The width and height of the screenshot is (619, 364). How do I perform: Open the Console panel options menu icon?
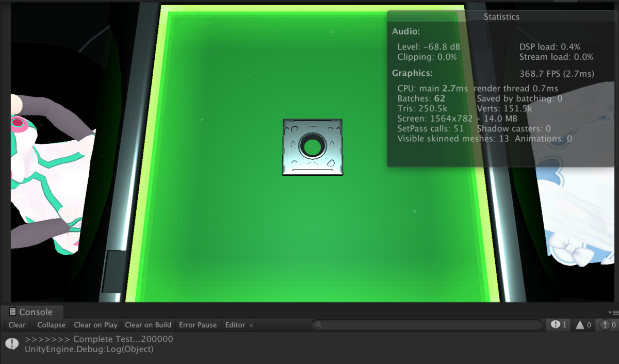pos(614,312)
